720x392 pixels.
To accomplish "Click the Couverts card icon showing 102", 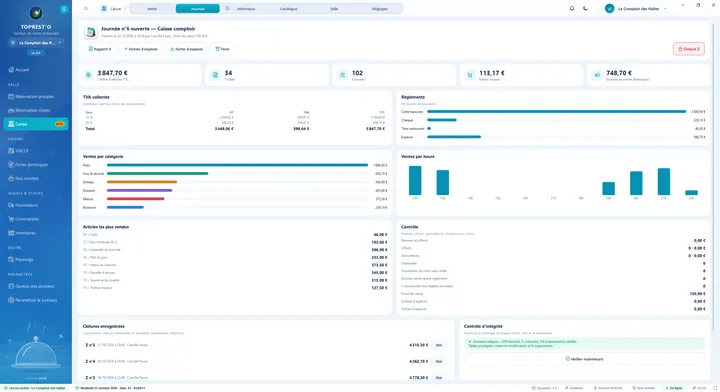I will (343, 75).
